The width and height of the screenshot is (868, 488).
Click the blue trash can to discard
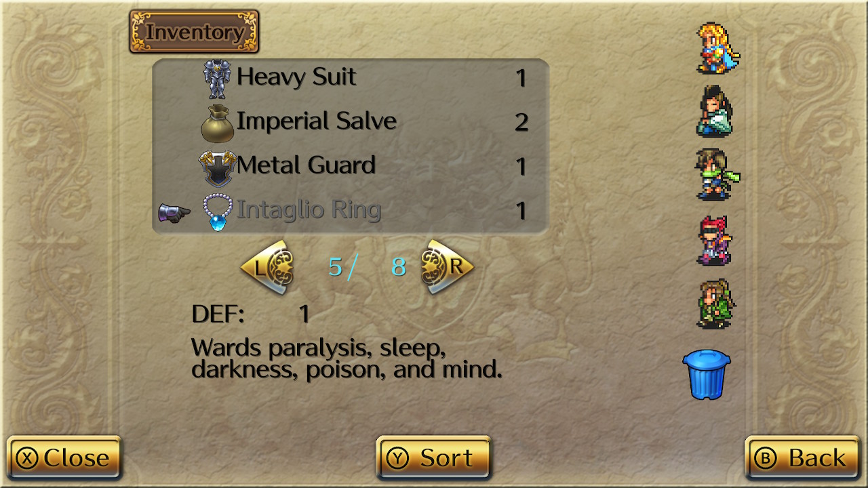coord(707,374)
